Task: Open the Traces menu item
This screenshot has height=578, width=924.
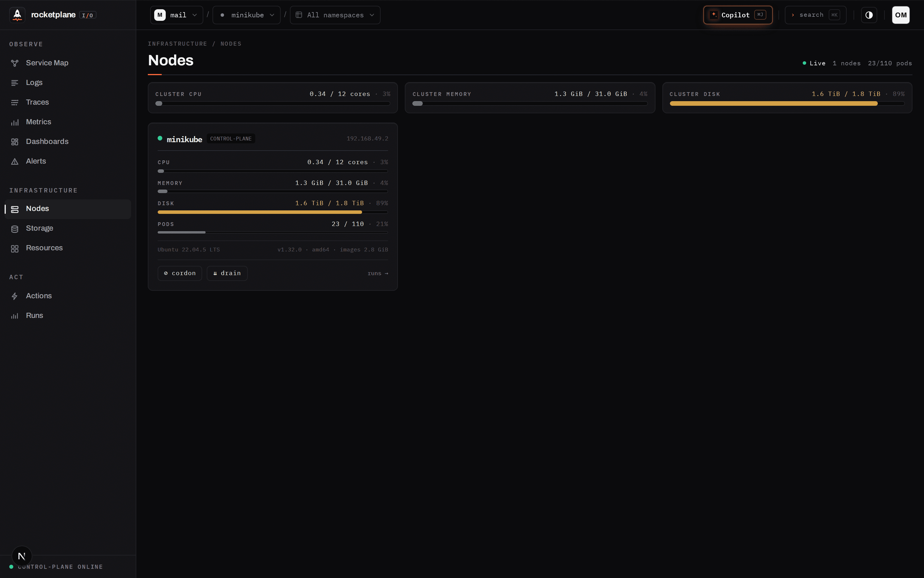Action: (68, 102)
